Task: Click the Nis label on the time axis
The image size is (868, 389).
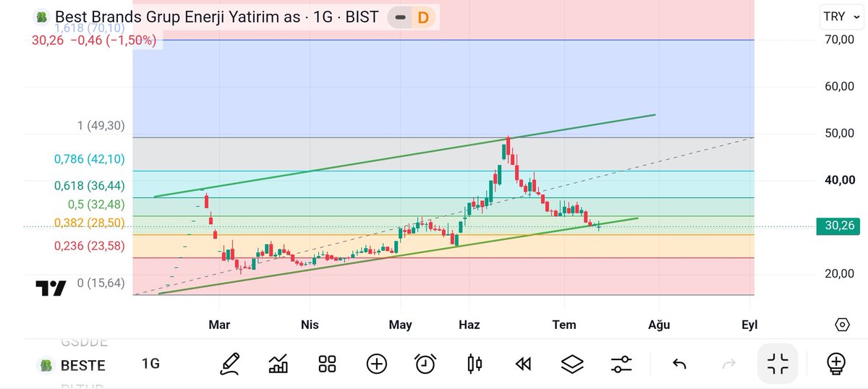Action: point(310,325)
